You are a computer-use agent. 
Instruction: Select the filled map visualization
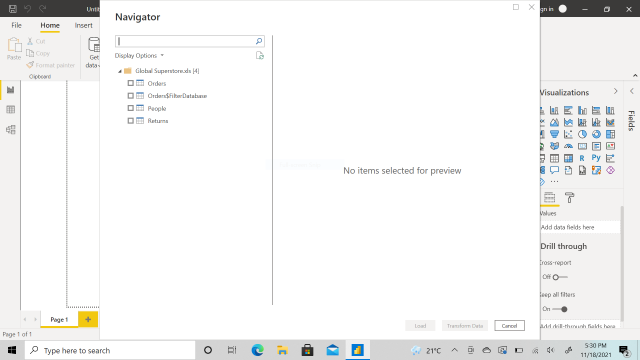(x=554, y=146)
